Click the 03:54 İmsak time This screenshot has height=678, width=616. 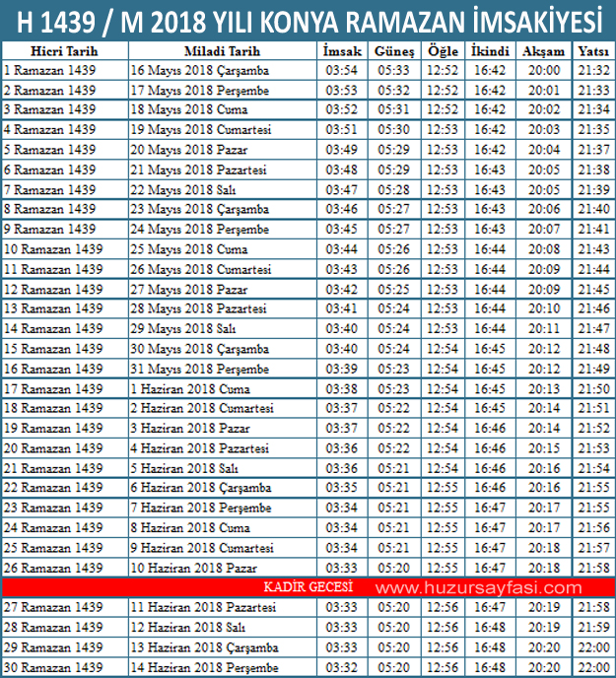[341, 70]
